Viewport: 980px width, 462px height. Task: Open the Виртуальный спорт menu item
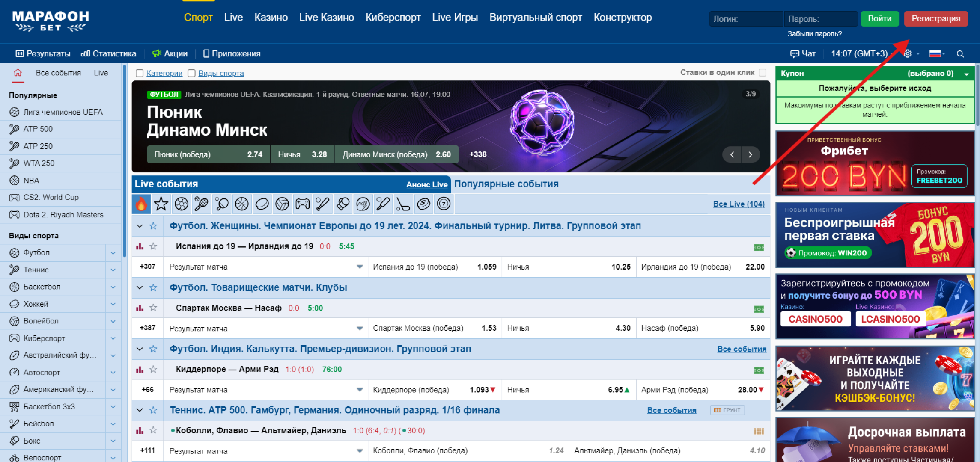pos(536,18)
